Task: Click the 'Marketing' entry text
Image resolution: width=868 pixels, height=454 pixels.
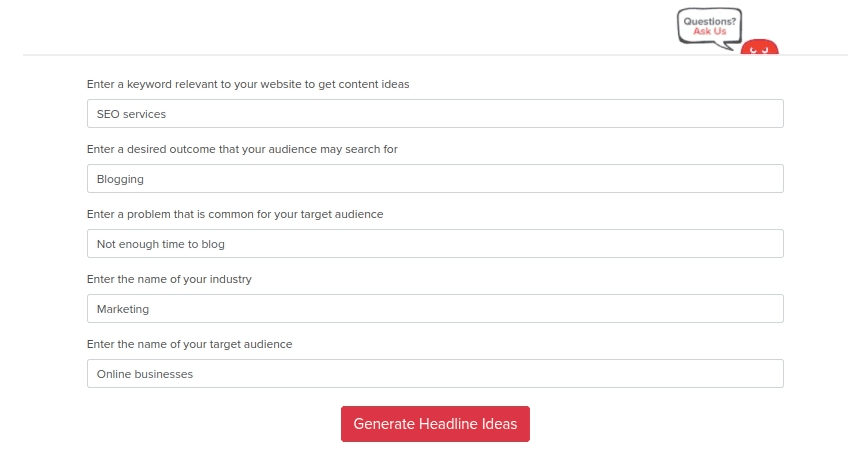Action: tap(123, 309)
